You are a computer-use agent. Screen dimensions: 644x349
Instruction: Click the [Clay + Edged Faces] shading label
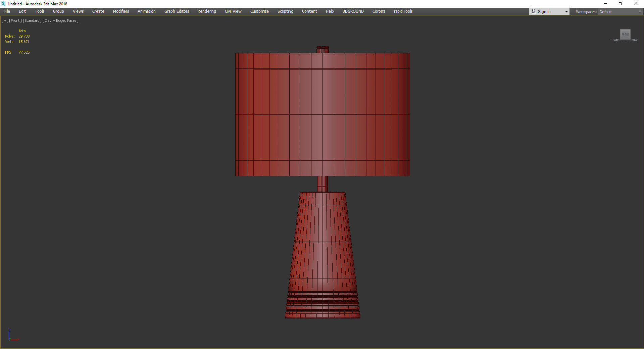pos(61,20)
